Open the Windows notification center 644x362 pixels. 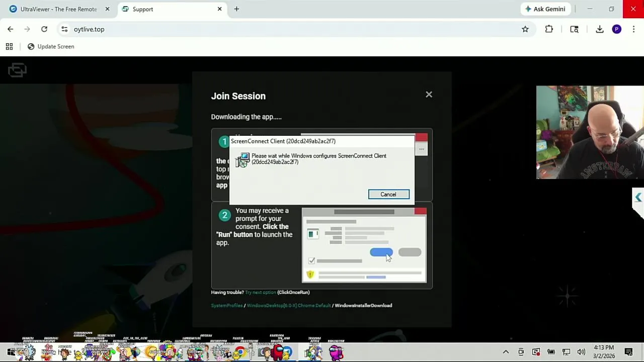pos(628,352)
